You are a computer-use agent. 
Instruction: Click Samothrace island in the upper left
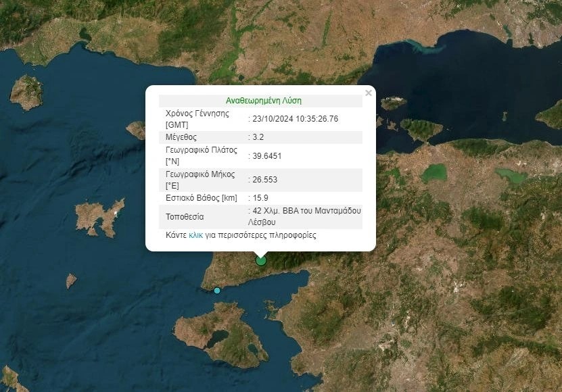(26, 93)
